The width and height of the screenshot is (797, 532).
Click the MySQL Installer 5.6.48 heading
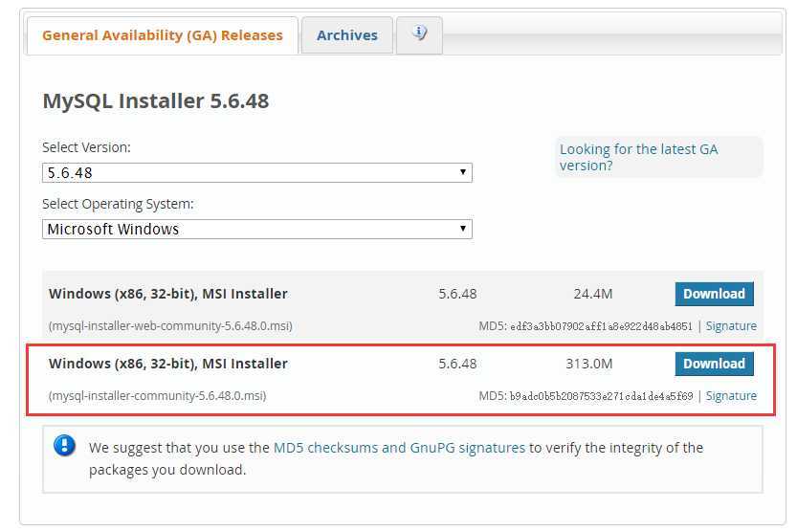tap(156, 100)
